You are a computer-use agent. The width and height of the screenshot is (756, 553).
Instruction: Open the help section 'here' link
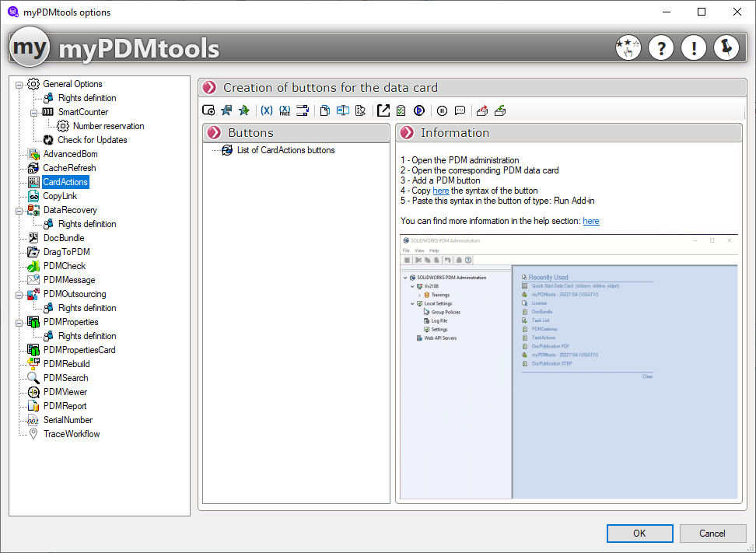(590, 221)
